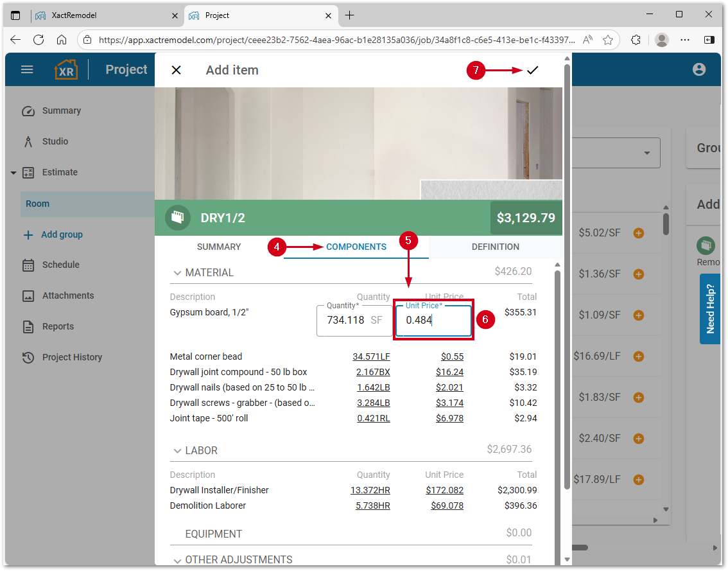Image resolution: width=728 pixels, height=571 pixels.
Task: Switch to the SUMMARY tab
Action: pos(219,247)
